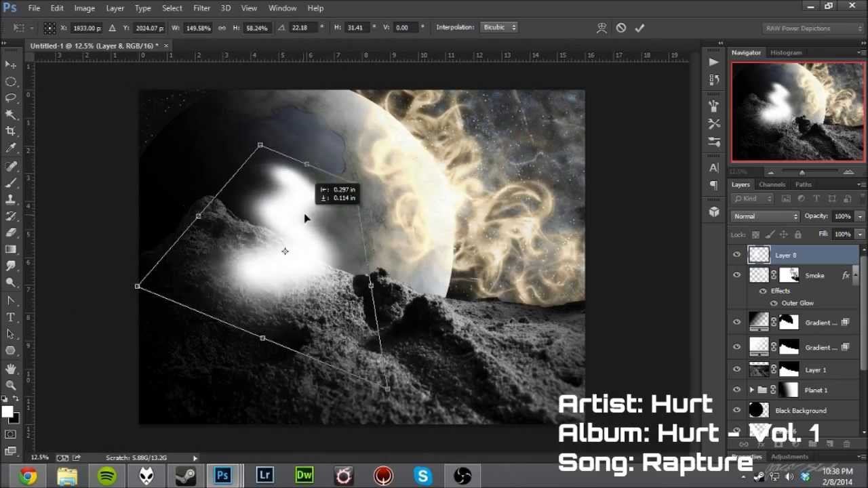Switch to the Channels tab
The image size is (868, 488).
(772, 184)
